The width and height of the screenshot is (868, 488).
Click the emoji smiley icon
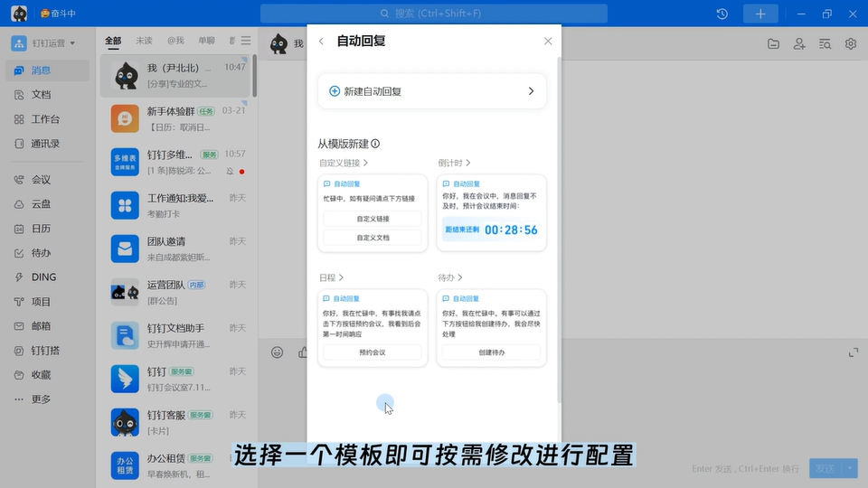coord(278,352)
